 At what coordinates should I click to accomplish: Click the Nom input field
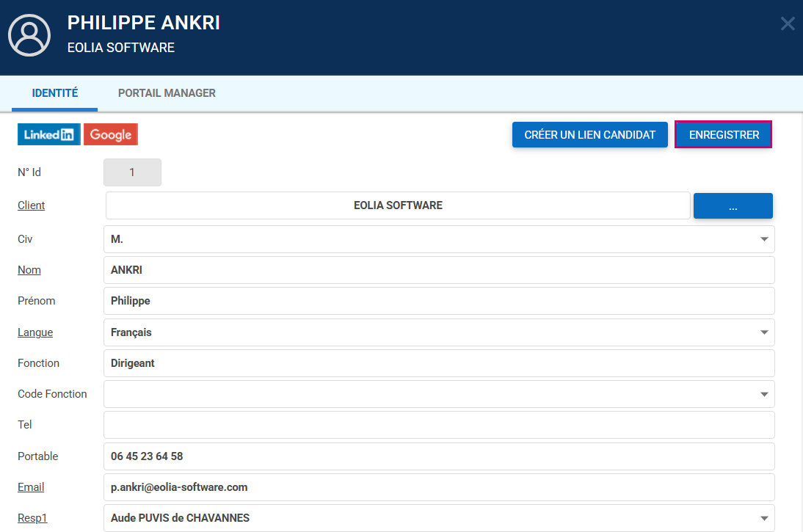coord(439,270)
